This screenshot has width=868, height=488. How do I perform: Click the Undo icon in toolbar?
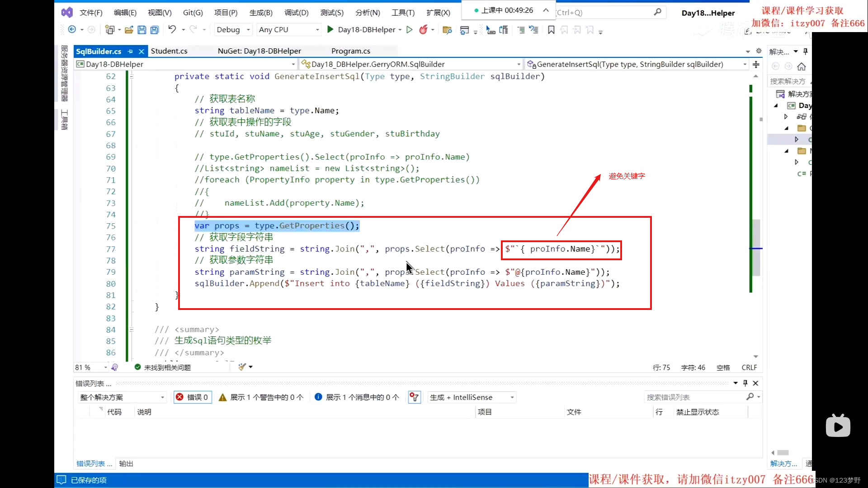(172, 29)
